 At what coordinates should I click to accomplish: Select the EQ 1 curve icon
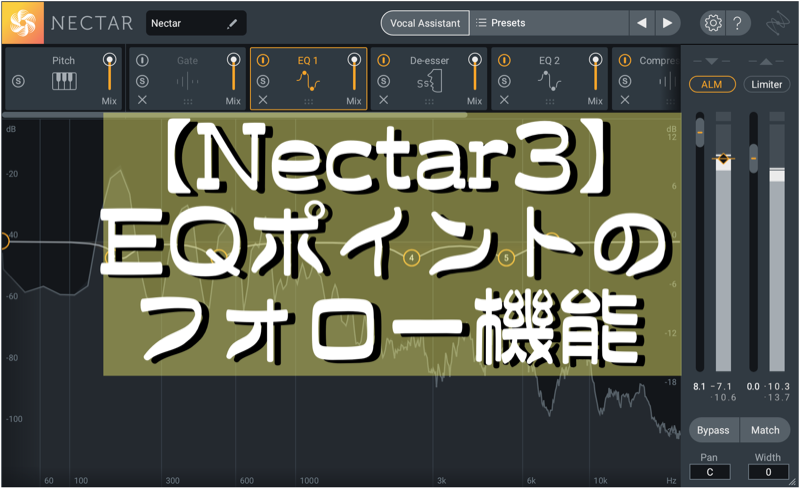point(308,81)
